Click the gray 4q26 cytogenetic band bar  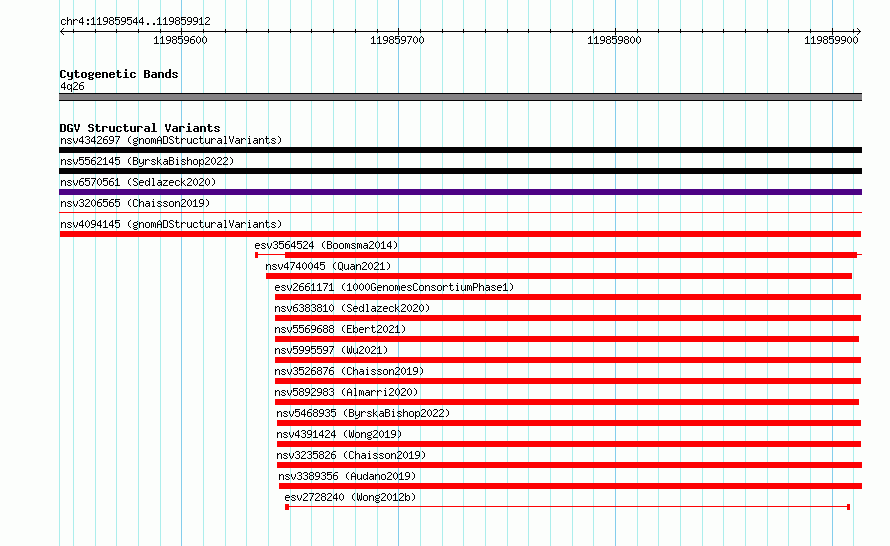[x=460, y=97]
